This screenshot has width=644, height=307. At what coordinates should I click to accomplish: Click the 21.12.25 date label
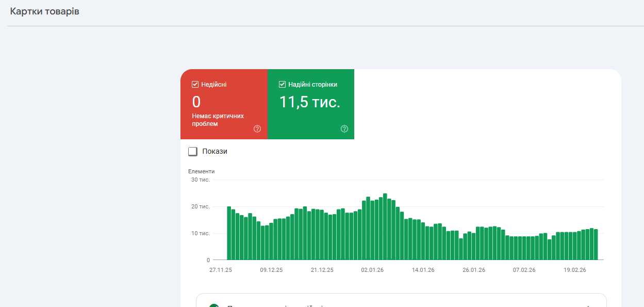(x=322, y=270)
